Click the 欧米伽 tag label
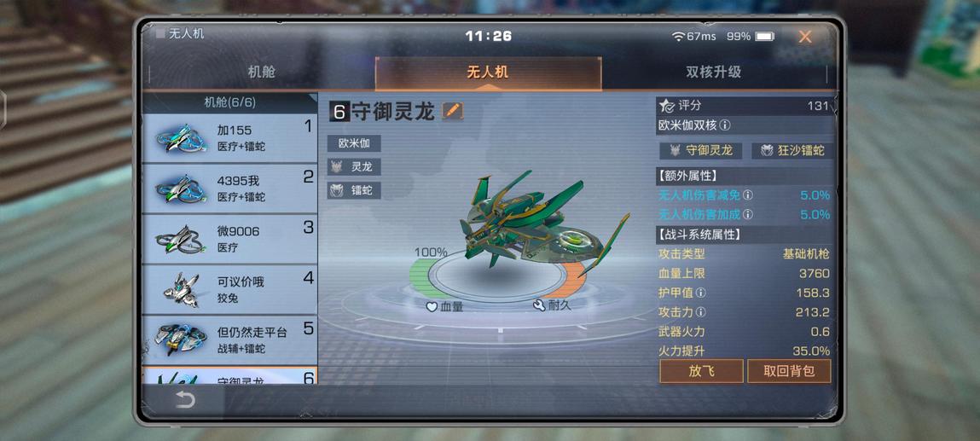Viewport: 980px width, 441px height. pyautogui.click(x=354, y=143)
